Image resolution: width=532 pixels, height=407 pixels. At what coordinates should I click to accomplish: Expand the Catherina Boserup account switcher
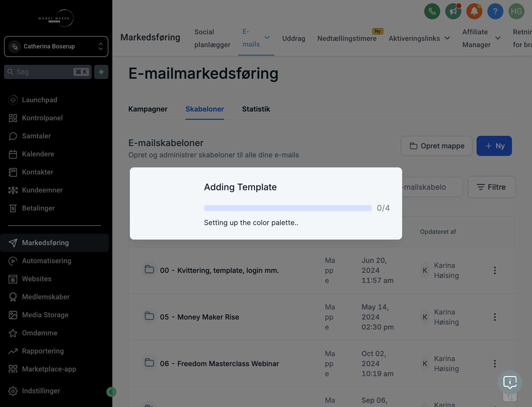(x=56, y=46)
